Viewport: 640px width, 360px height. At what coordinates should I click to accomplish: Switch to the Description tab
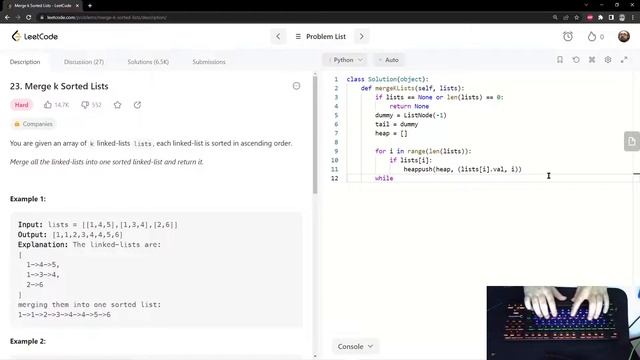pyautogui.click(x=25, y=62)
